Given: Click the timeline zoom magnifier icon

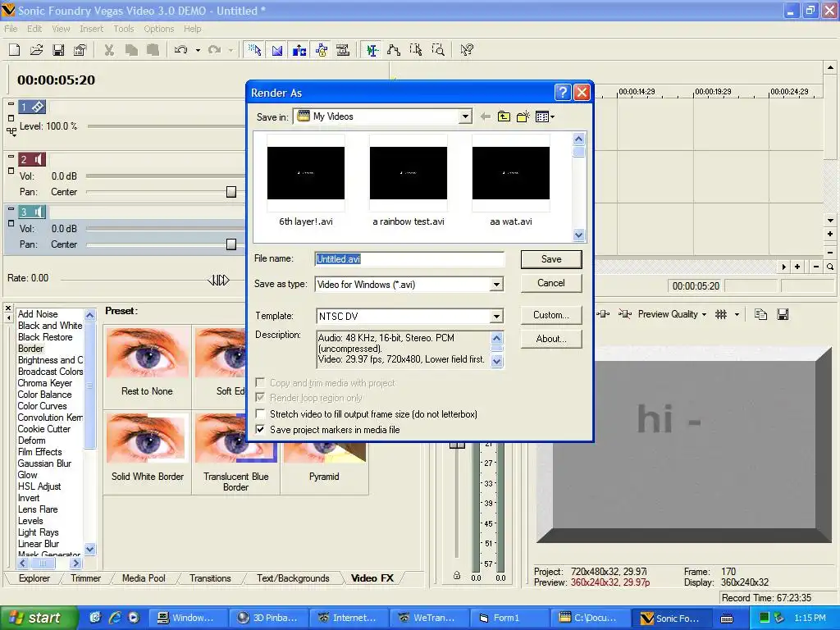Looking at the screenshot, I should (x=830, y=267).
